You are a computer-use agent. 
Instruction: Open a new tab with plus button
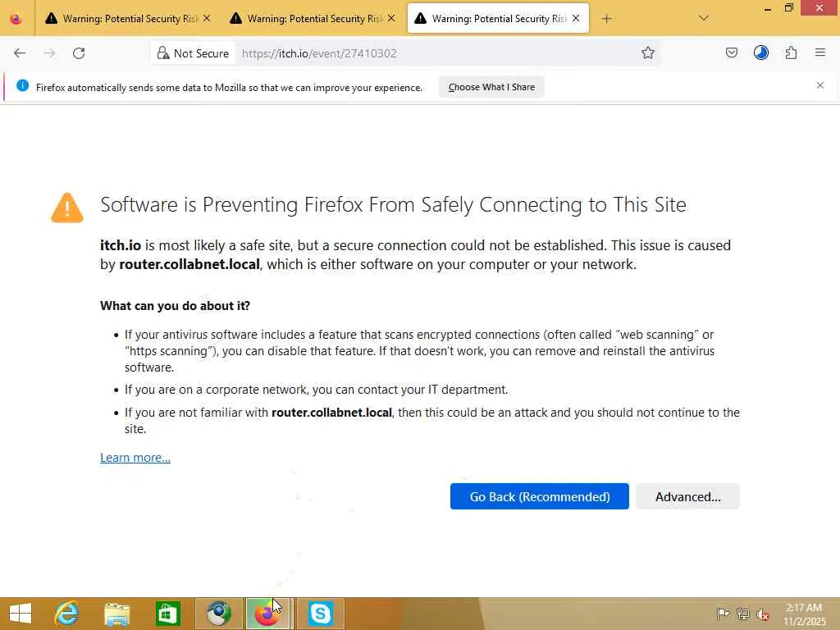(x=606, y=18)
